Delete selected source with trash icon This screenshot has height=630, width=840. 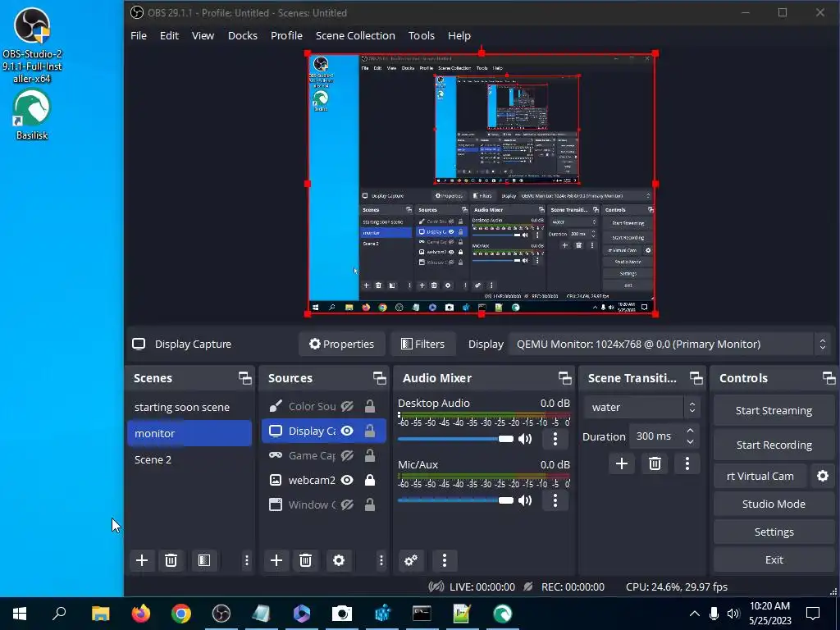point(305,560)
